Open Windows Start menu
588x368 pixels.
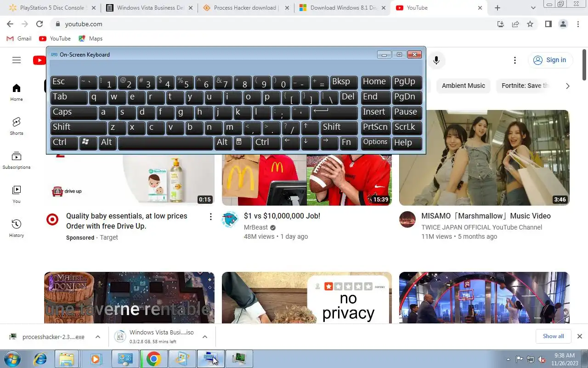[12, 359]
